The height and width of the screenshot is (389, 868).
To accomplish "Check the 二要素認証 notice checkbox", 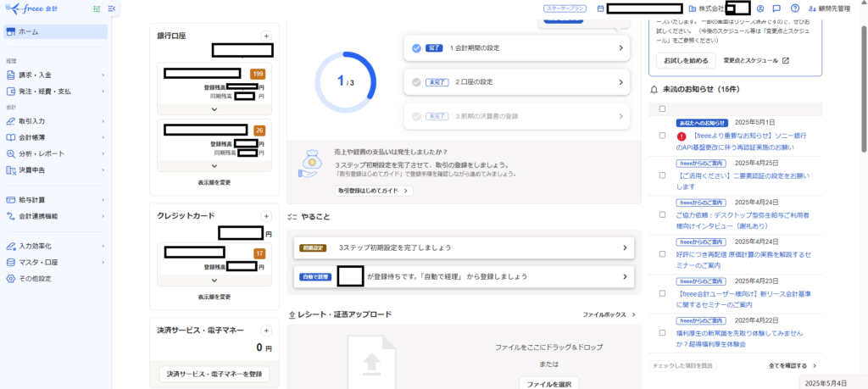I will click(x=662, y=175).
